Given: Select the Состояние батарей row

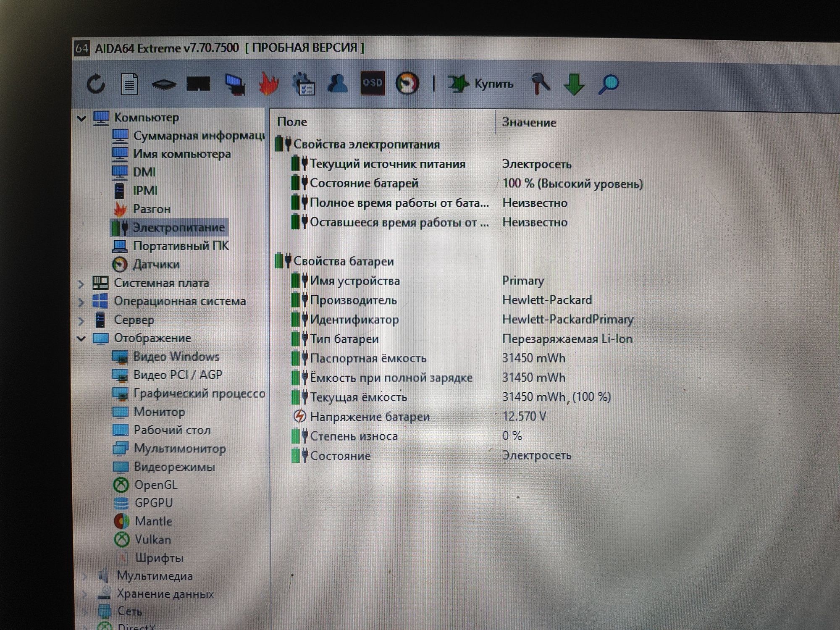Looking at the screenshot, I should pyautogui.click(x=467, y=184).
